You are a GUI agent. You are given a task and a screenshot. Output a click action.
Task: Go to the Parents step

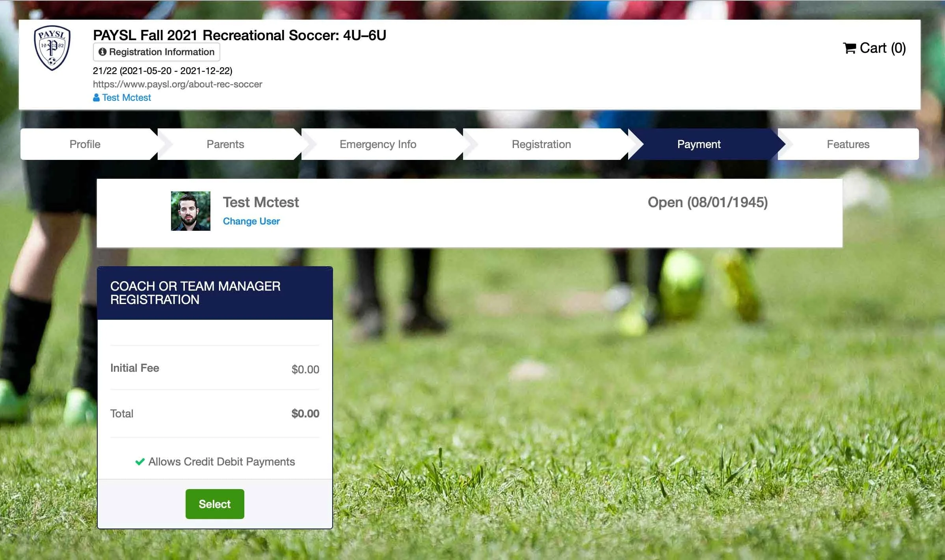(x=225, y=144)
